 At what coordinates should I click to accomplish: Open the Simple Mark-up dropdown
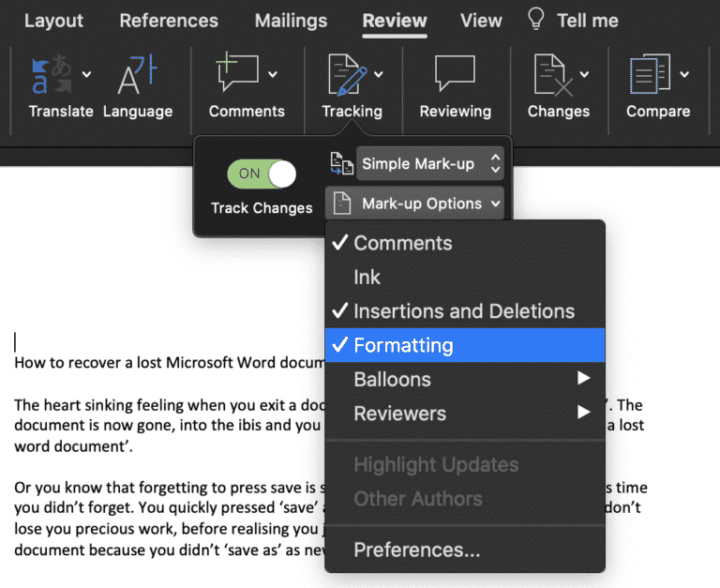click(x=430, y=163)
